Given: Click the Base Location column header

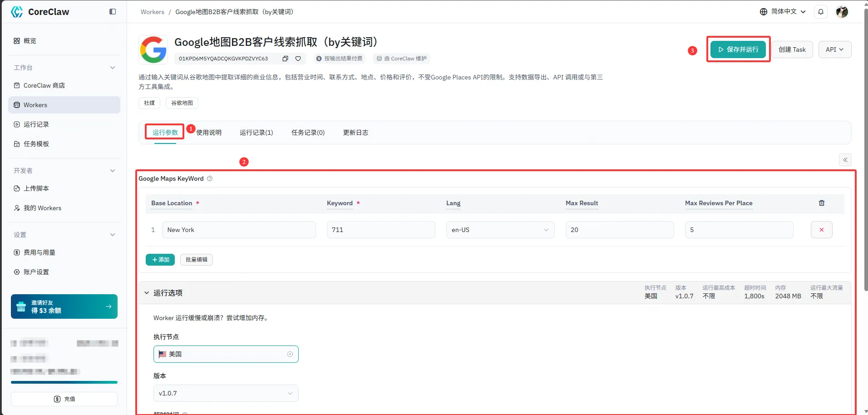Looking at the screenshot, I should click(x=172, y=203).
